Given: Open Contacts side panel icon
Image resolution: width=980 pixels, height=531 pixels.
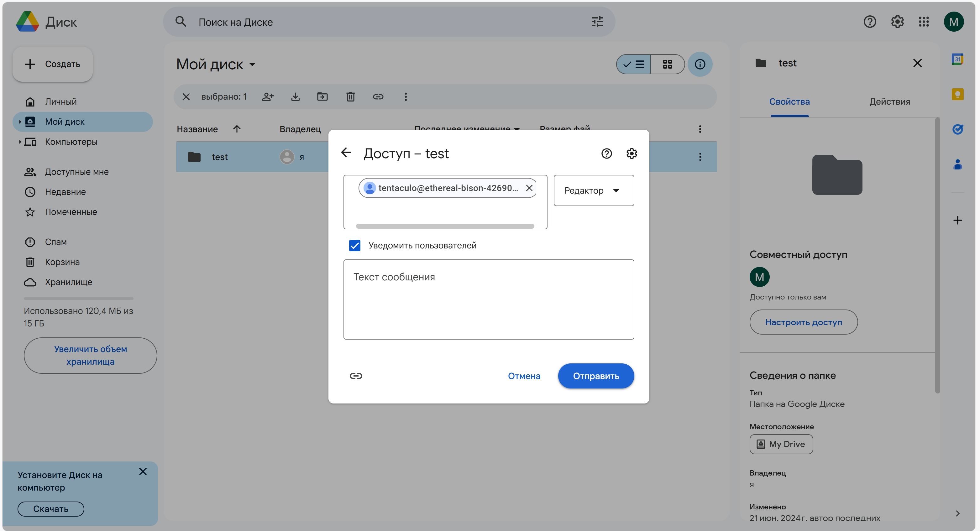Looking at the screenshot, I should click(x=957, y=164).
